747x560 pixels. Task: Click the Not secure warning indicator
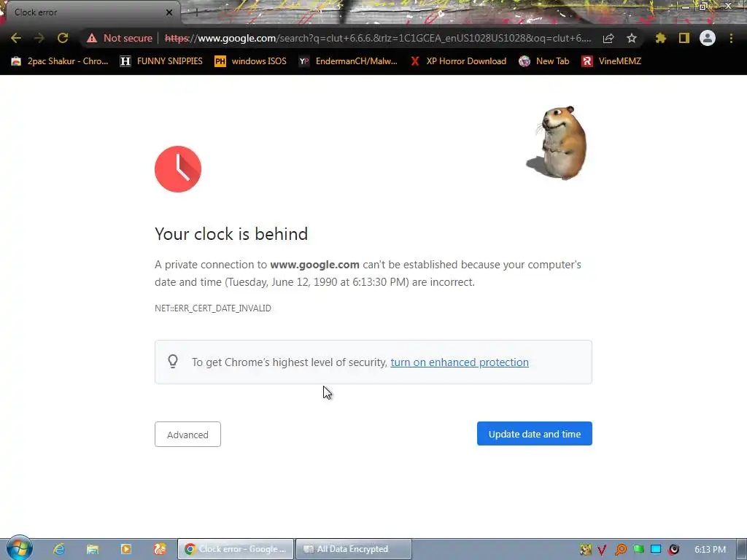(119, 38)
